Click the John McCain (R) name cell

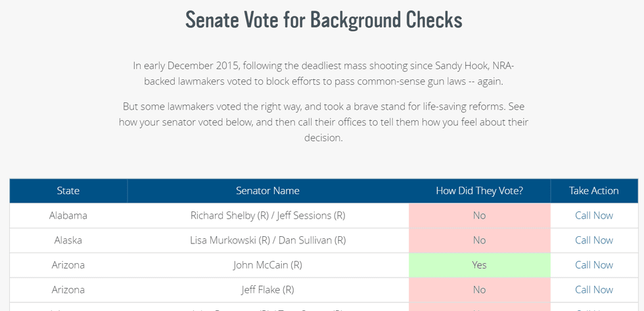[267, 265]
